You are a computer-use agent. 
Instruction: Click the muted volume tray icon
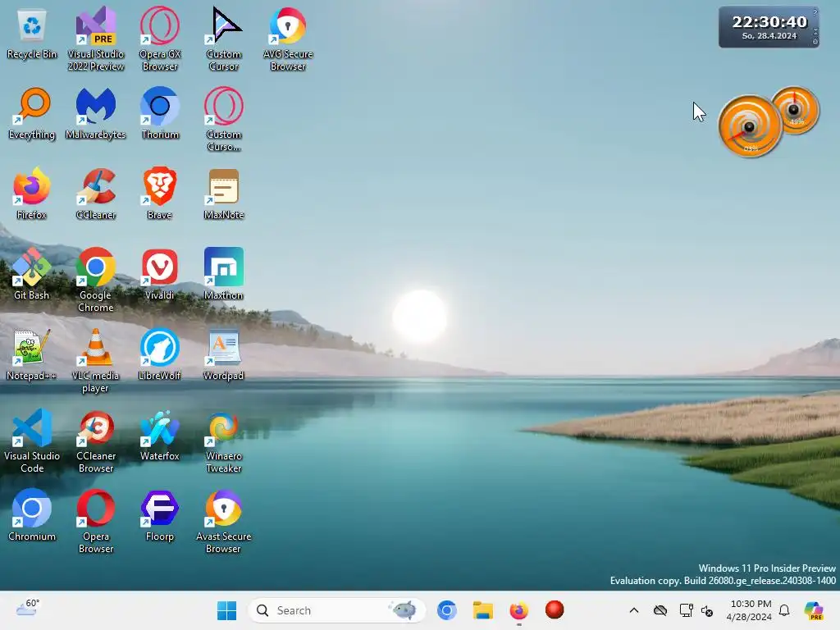pyautogui.click(x=707, y=610)
